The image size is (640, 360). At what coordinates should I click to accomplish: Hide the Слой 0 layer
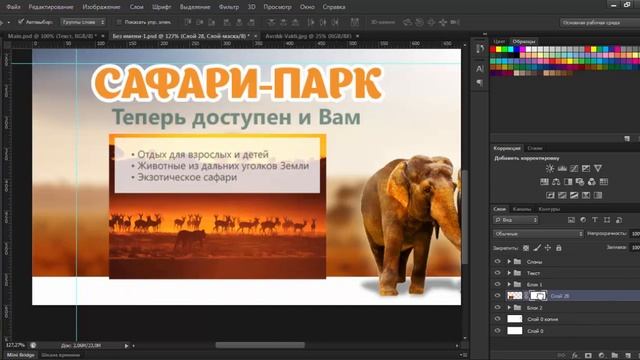[497, 331]
